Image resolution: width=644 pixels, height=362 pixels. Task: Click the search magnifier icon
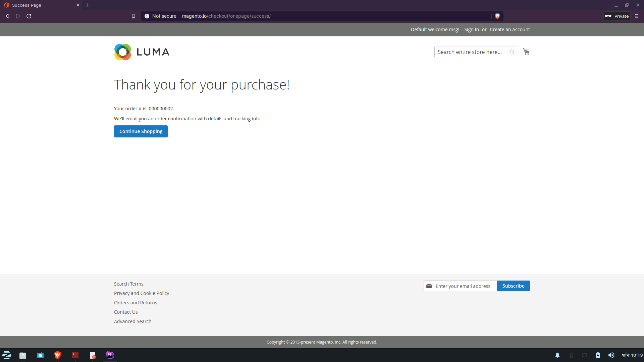(x=512, y=52)
